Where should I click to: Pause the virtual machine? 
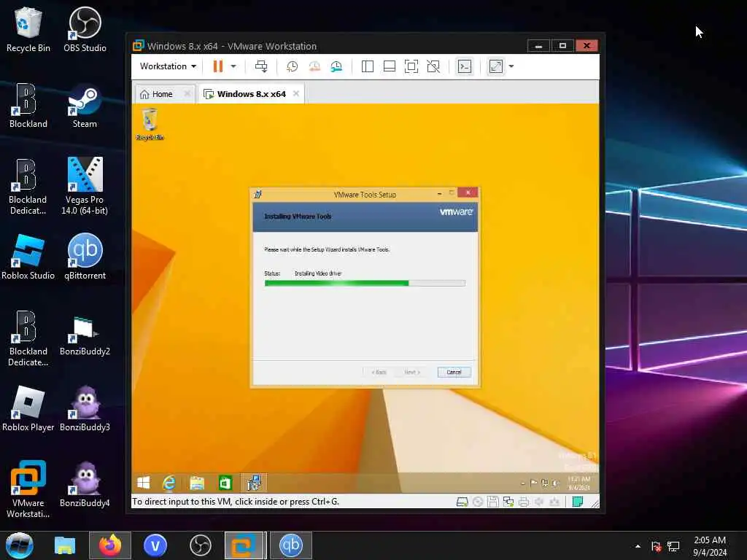click(x=217, y=66)
